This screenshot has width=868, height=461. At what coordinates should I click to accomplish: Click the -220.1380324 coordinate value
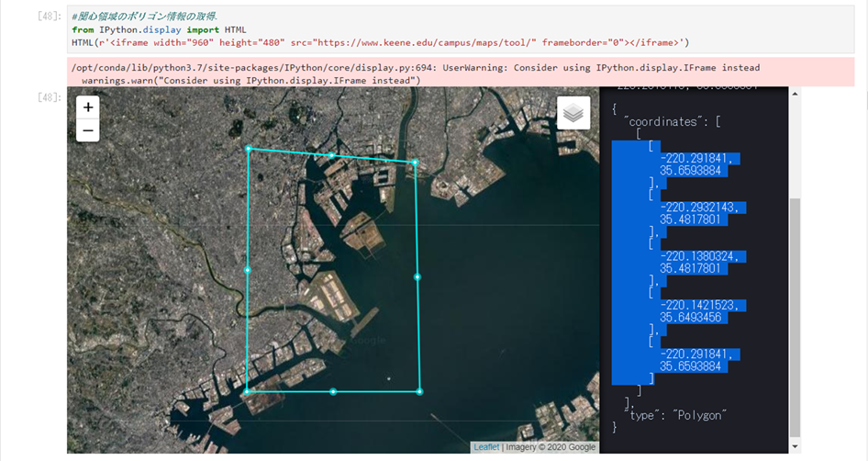tap(698, 256)
